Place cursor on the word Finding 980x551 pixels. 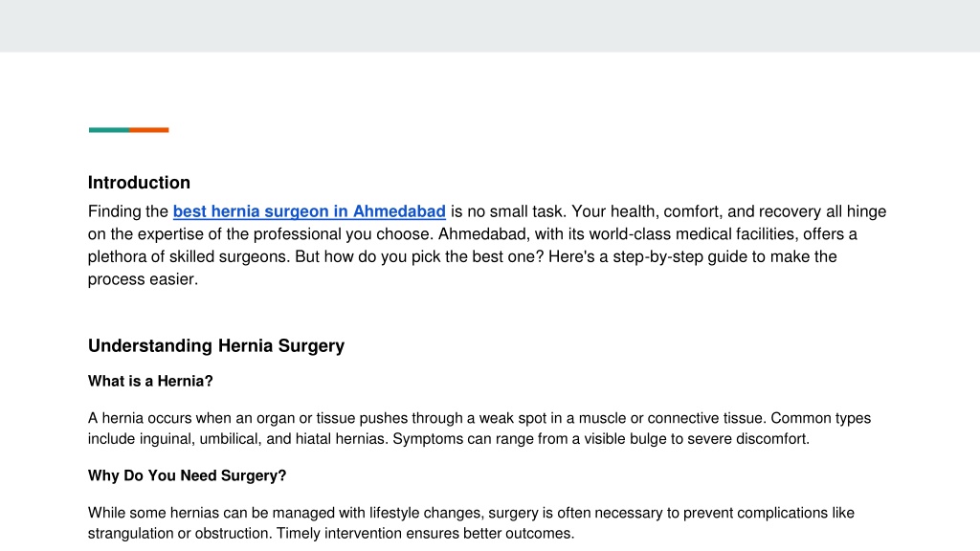point(111,211)
